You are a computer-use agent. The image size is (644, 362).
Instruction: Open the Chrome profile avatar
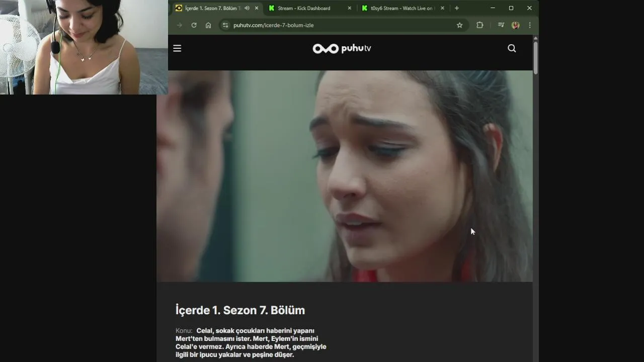tap(515, 25)
